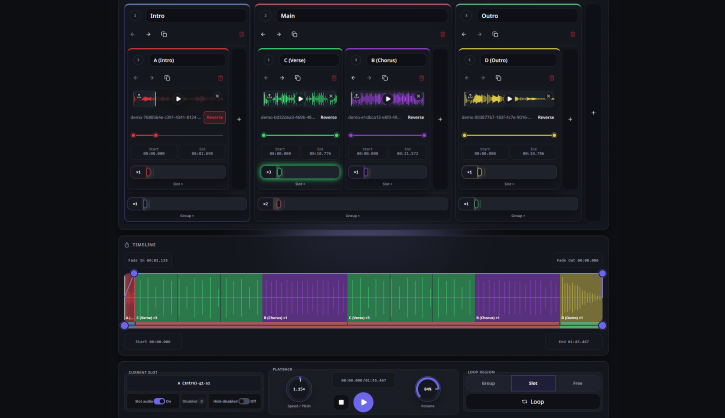
Task: Move the Intro group right with arrow
Action: 148,34
